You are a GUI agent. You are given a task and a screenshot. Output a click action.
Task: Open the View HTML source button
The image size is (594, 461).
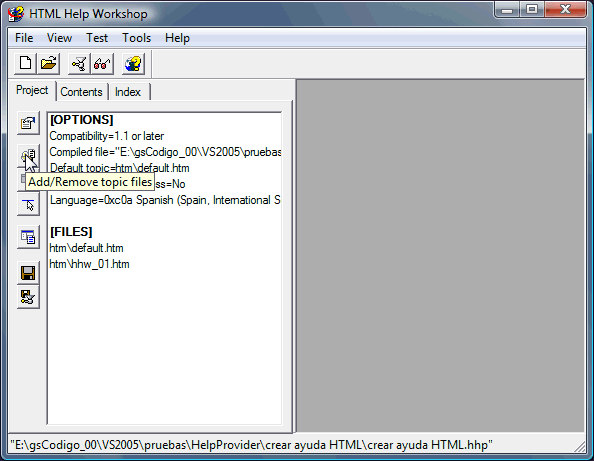coord(28,238)
